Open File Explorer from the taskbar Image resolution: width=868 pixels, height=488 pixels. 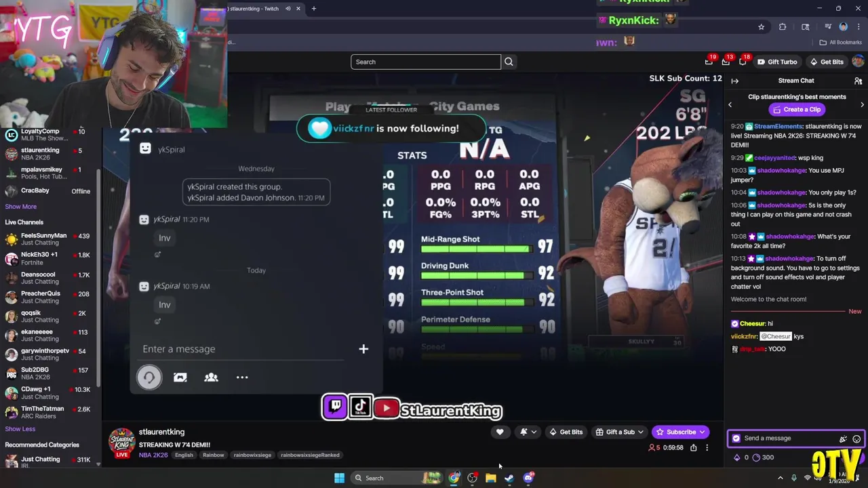pos(490,478)
